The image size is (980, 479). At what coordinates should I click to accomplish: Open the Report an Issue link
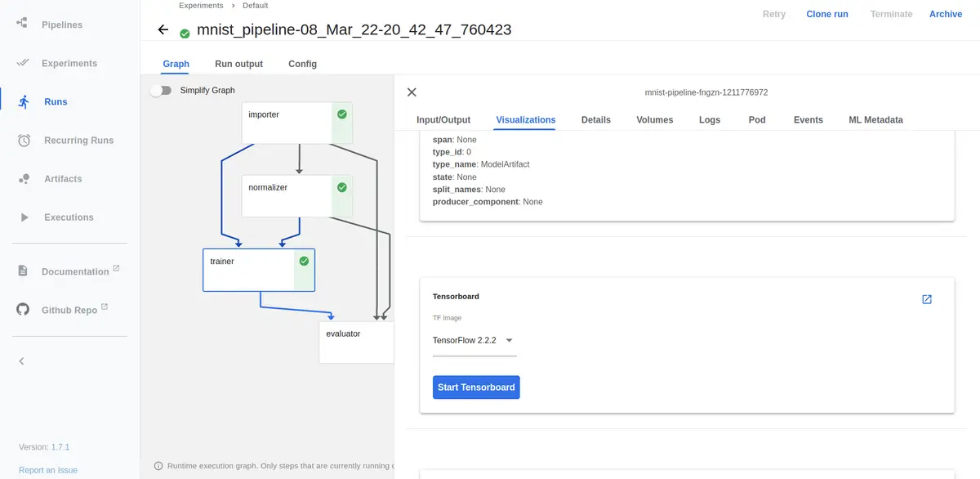pos(47,469)
